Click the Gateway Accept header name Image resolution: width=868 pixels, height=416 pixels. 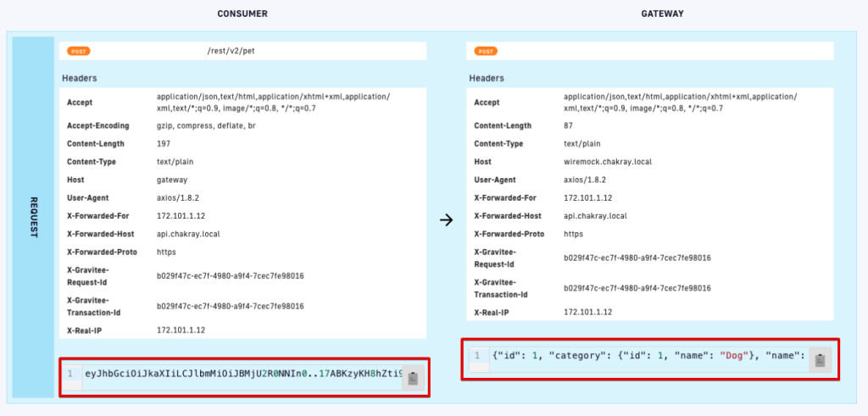coord(487,103)
